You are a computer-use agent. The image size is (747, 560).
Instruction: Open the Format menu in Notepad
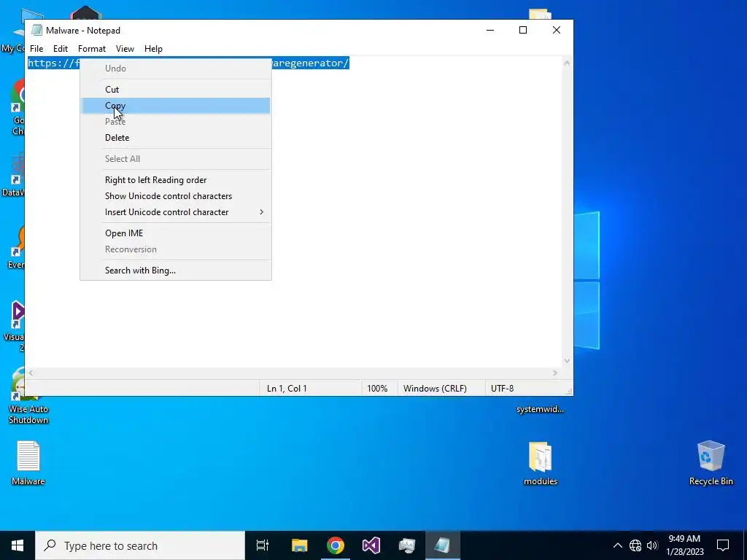click(91, 49)
